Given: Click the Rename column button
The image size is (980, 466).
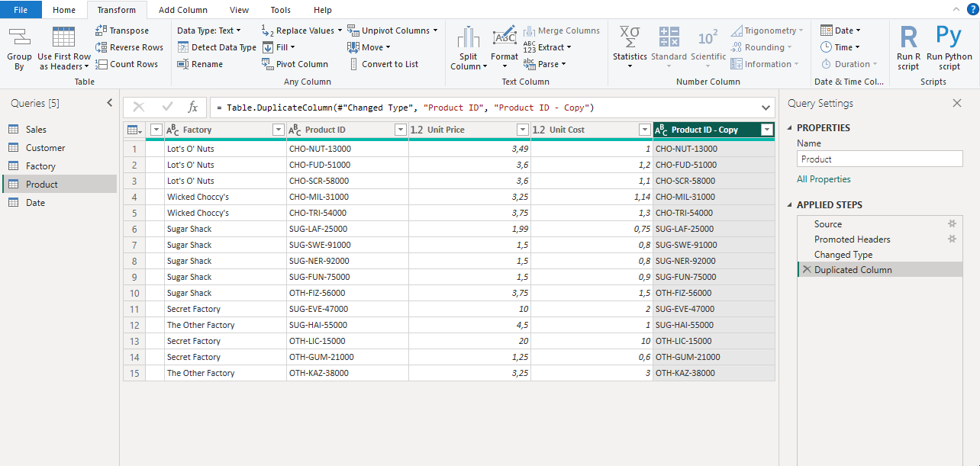Looking at the screenshot, I should [x=200, y=64].
